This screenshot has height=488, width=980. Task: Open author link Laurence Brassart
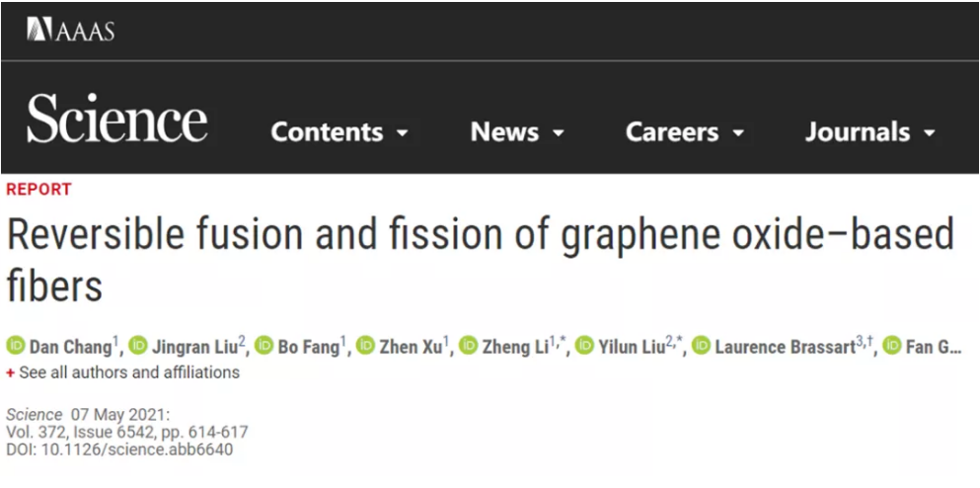click(785, 347)
